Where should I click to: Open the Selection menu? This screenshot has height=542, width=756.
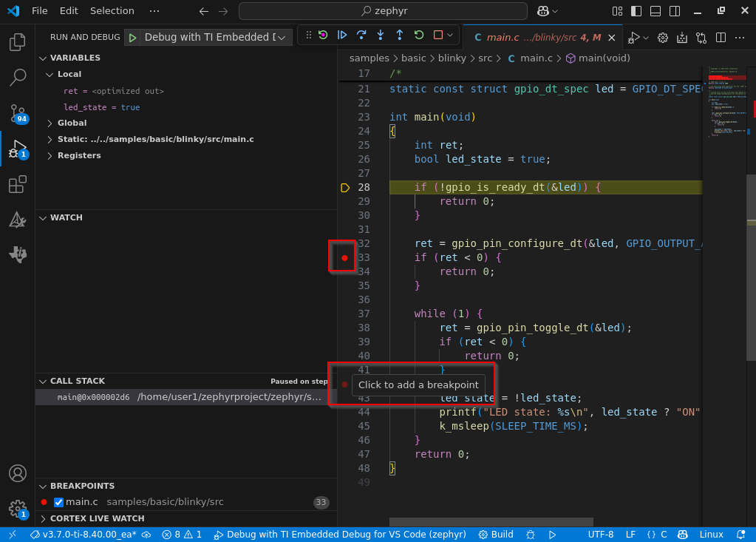112,10
